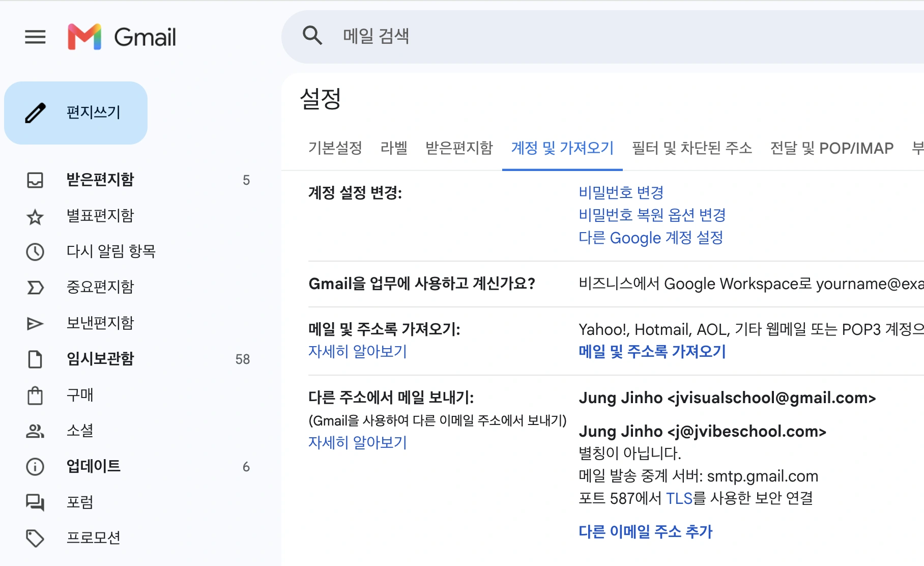
Task: Open the main menu hamburger icon
Action: (35, 37)
